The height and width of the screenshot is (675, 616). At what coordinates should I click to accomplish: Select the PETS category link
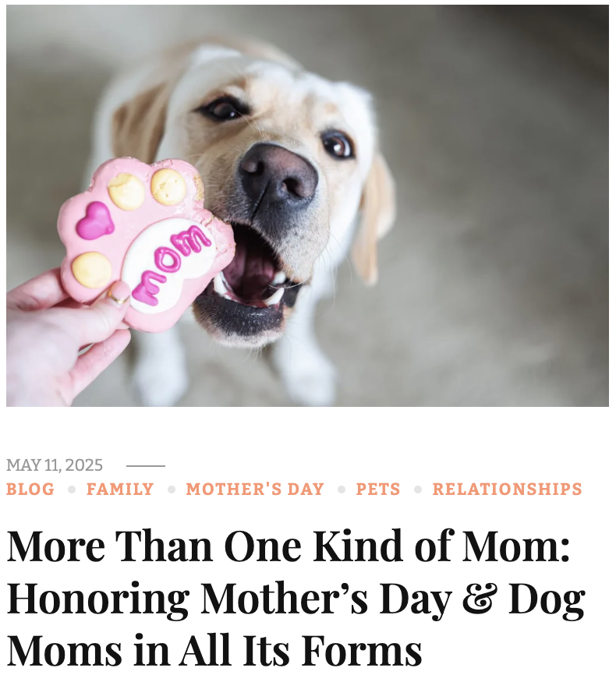(378, 489)
